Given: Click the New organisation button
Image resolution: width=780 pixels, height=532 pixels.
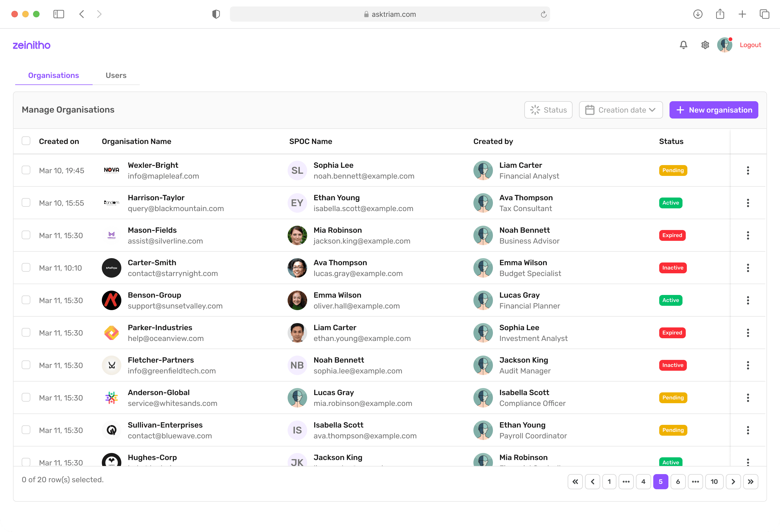Looking at the screenshot, I should (714, 110).
